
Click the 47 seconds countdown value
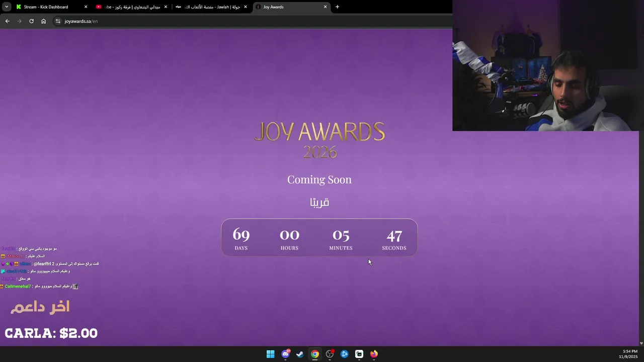click(x=394, y=235)
